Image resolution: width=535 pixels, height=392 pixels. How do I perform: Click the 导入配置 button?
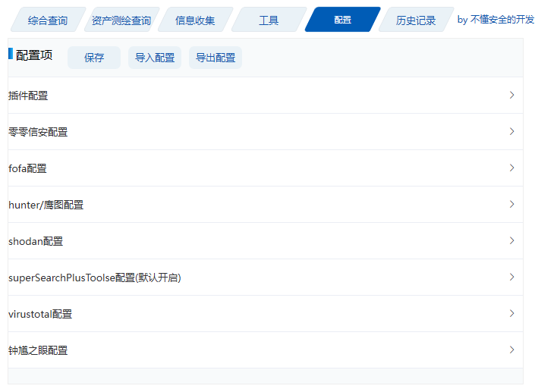click(x=155, y=58)
